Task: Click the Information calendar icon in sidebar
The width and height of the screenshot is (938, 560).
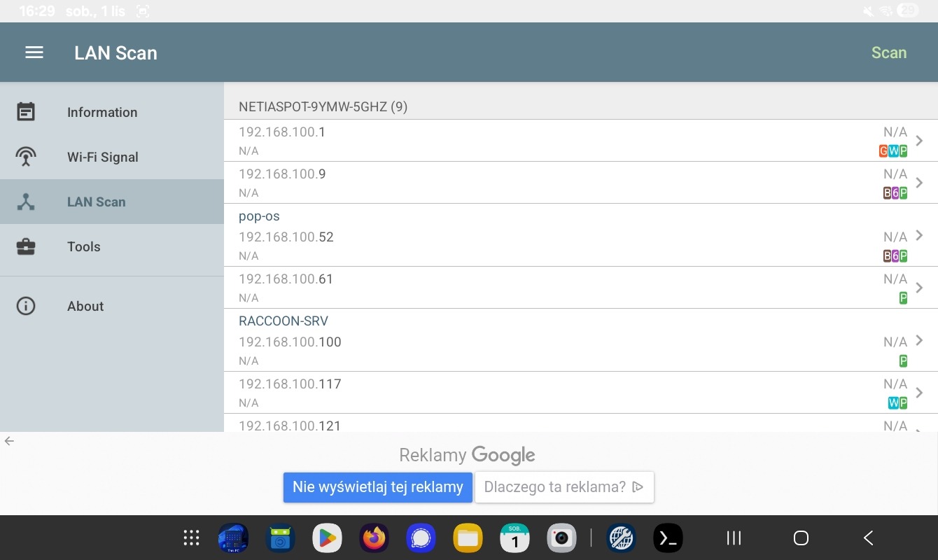Action: tap(26, 112)
